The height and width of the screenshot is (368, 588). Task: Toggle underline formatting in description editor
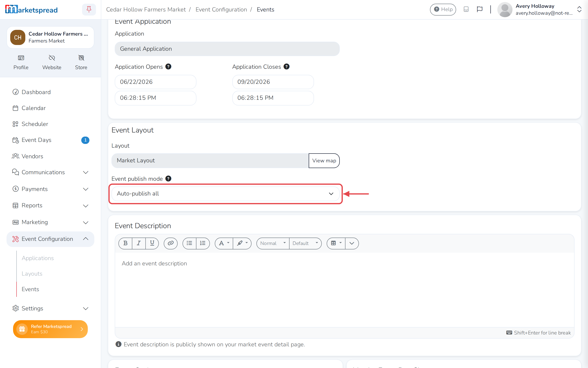[152, 243]
